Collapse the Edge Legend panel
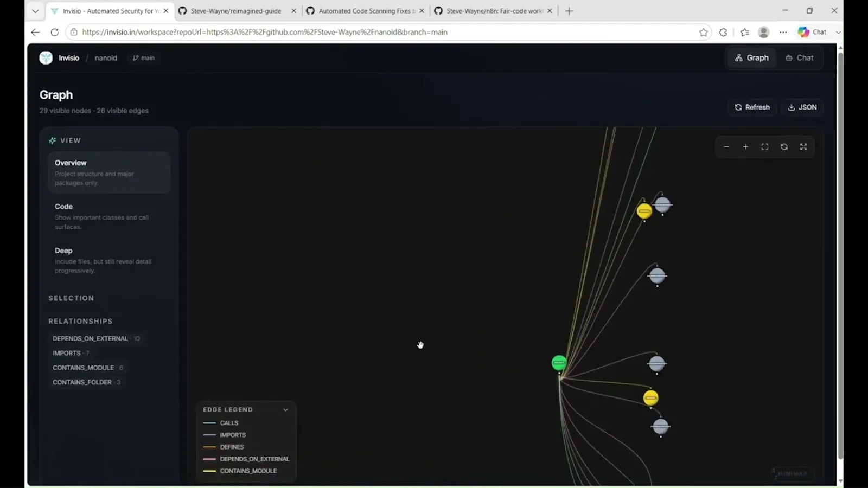The height and width of the screenshot is (488, 868). (x=285, y=410)
